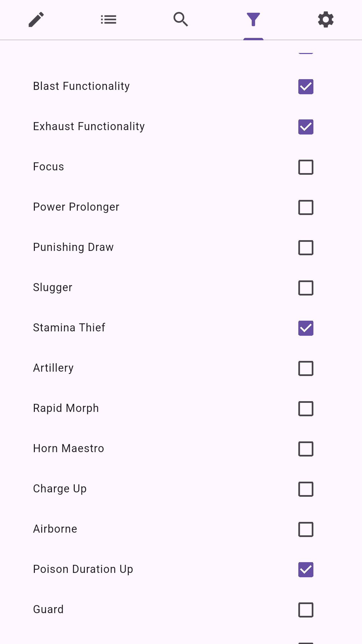Enable the Focus skill checkbox
362x644 pixels.
click(306, 167)
